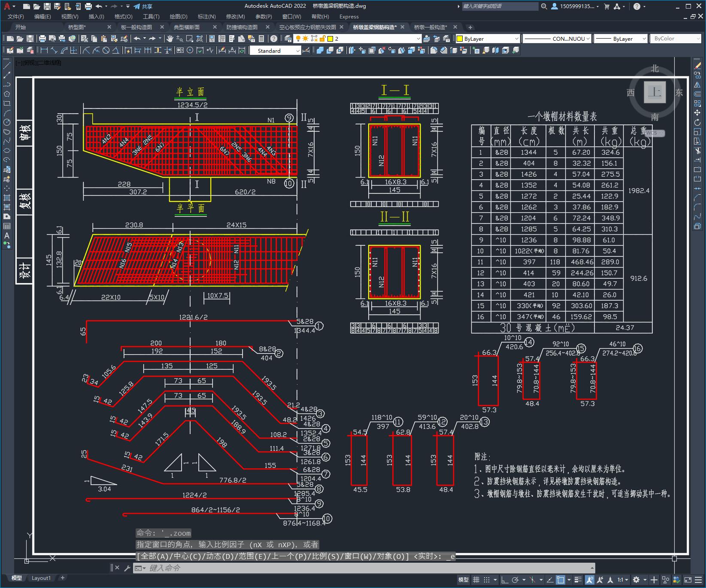The image size is (706, 588).
Task: Open the Layer Properties Manager icon
Action: 288,39
